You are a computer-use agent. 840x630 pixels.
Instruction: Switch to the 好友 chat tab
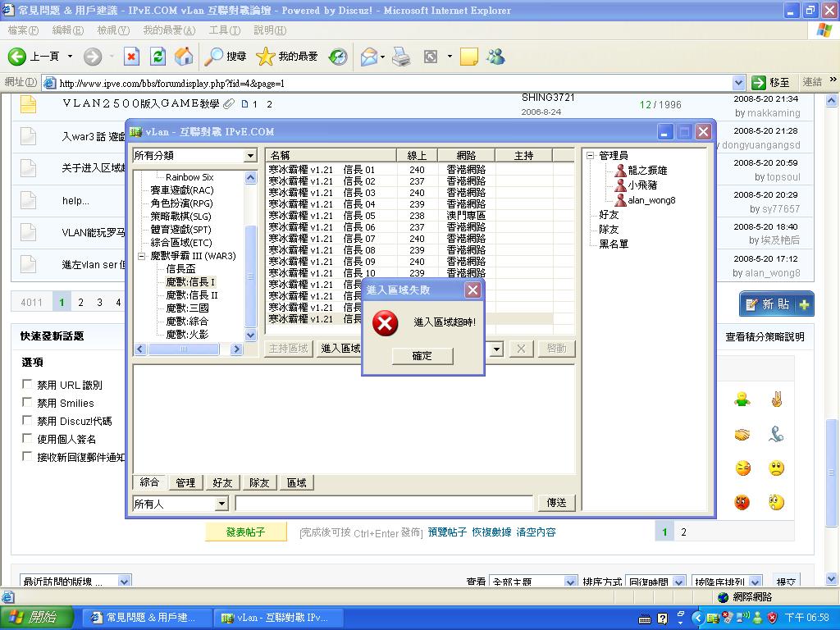pyautogui.click(x=222, y=482)
